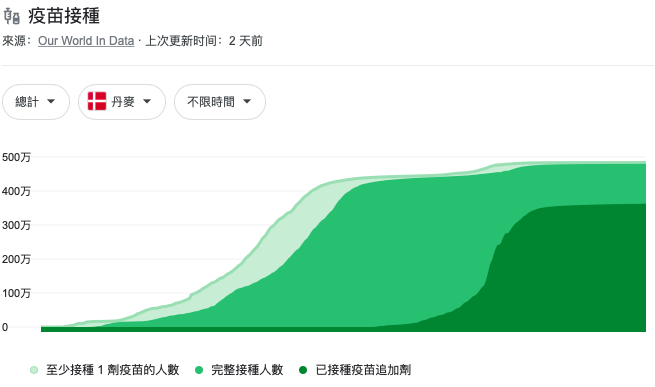Screen dimensions: 655x387
Task: Open the 不限時間 time range dropdown
Action: click(x=220, y=102)
